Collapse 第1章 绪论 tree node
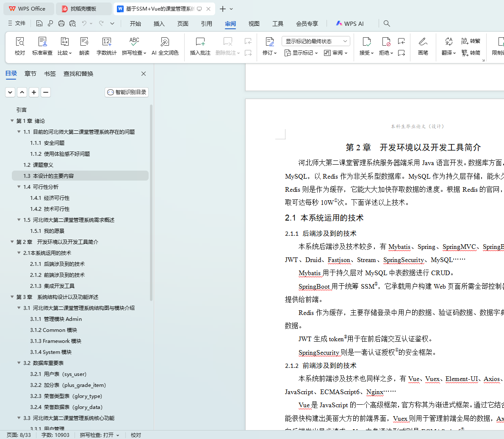Image resolution: width=504 pixels, height=439 pixels. (12, 121)
